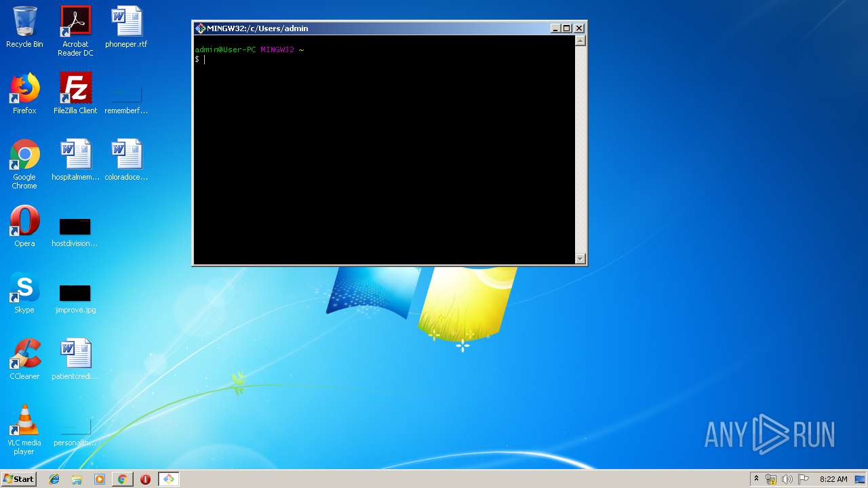The width and height of the screenshot is (868, 488).
Task: Select hostdivision... image file
Action: tap(75, 233)
